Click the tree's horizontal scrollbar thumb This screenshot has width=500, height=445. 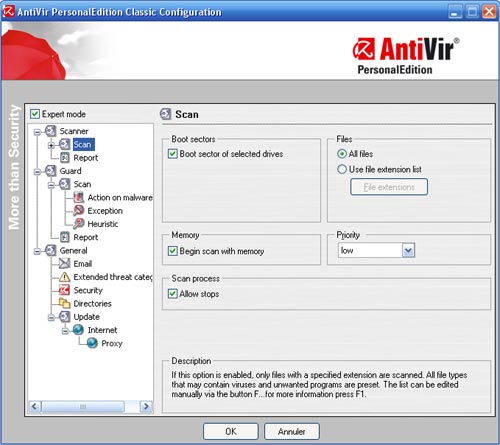click(83, 406)
